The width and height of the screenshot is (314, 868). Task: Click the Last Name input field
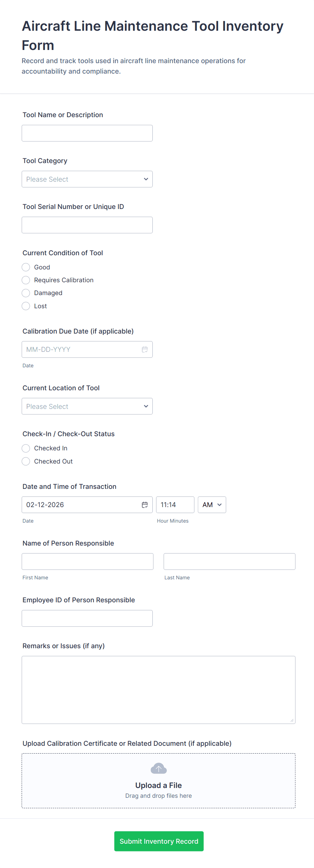pyautogui.click(x=229, y=561)
